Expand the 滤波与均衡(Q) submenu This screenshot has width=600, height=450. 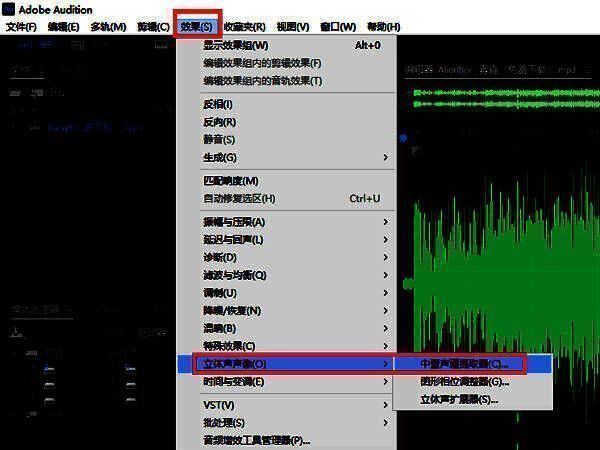[x=235, y=275]
